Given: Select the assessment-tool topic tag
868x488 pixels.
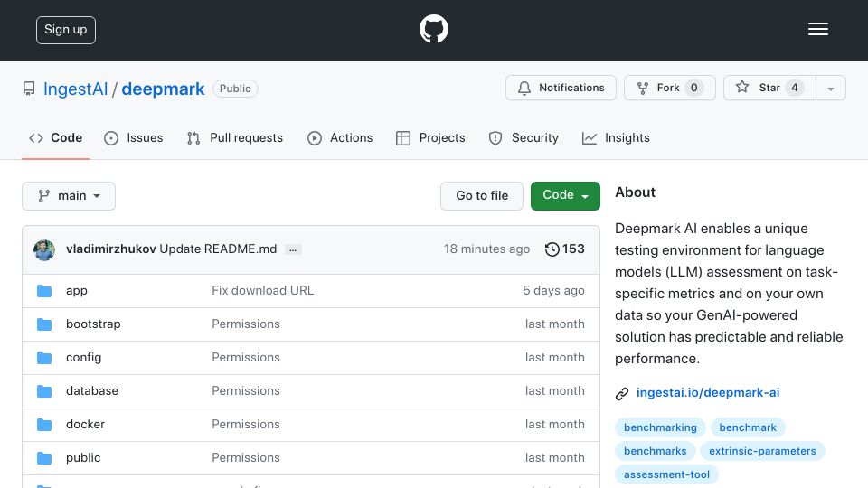Looking at the screenshot, I should tap(666, 474).
